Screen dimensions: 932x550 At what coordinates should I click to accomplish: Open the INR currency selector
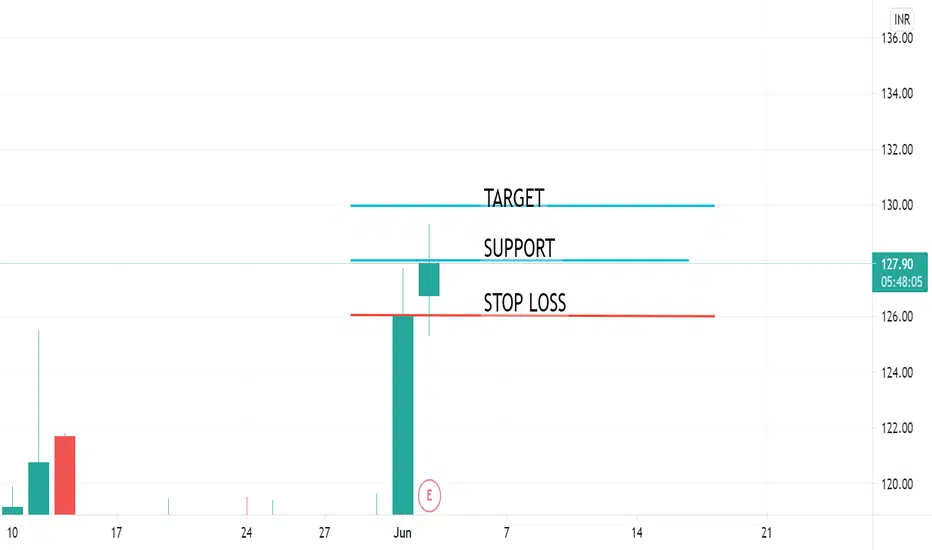(x=902, y=19)
